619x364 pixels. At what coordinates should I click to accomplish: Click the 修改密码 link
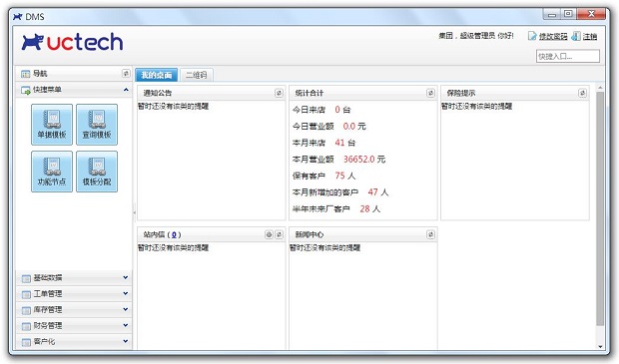[553, 36]
